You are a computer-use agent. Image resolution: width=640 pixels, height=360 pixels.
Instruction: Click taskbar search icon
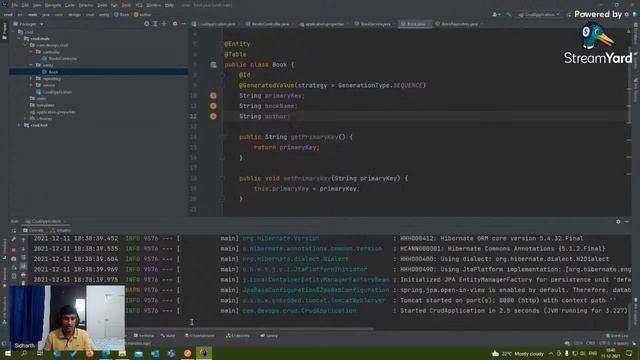click(x=24, y=353)
